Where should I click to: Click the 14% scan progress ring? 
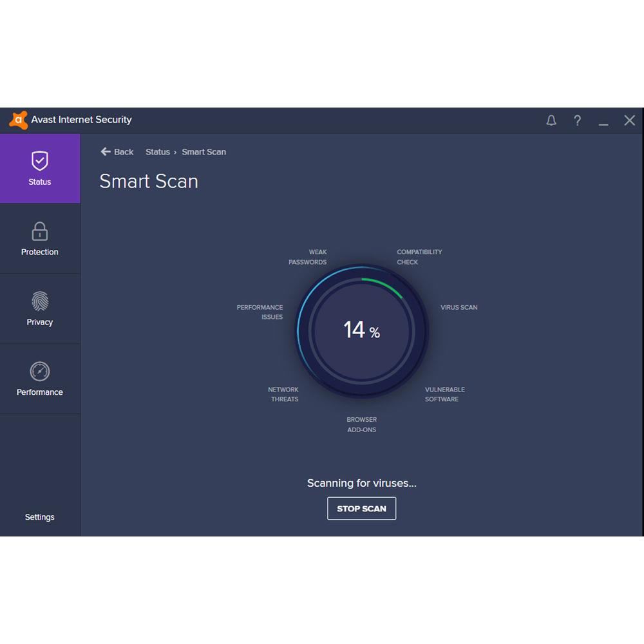coord(361,330)
